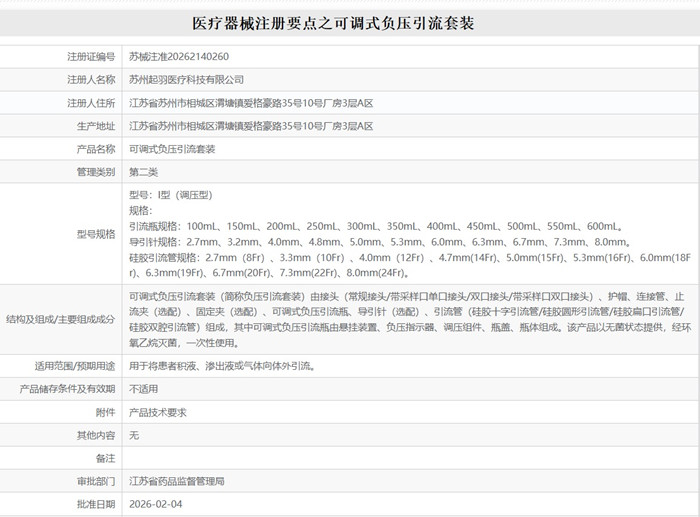Select the 注册证编号 label

pyautogui.click(x=91, y=57)
